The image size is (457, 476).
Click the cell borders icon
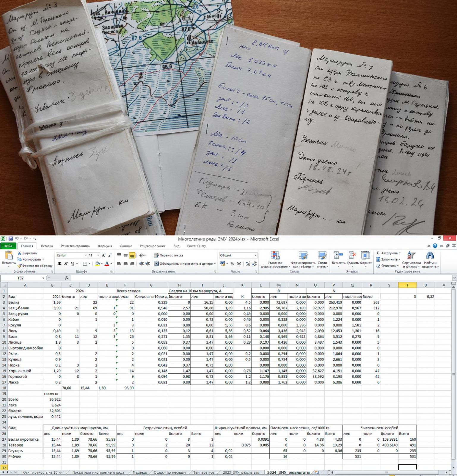pyautogui.click(x=85, y=264)
